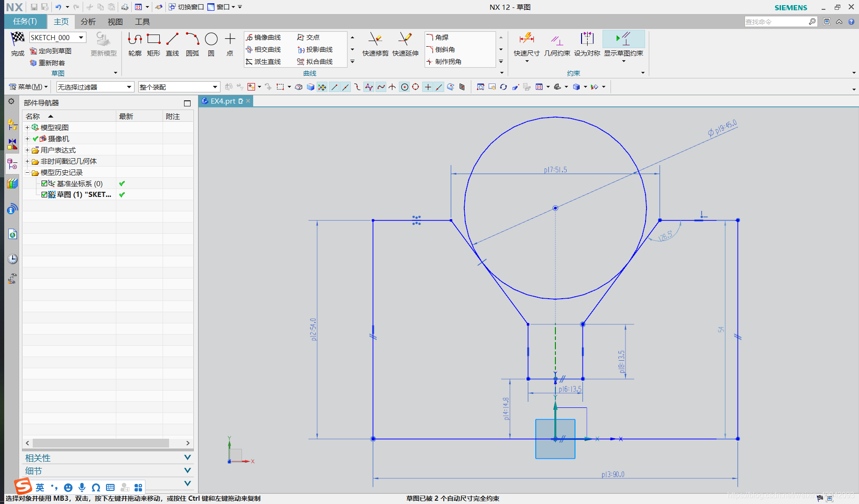Sort by the 名称 column header
This screenshot has height=504, width=859.
(69, 116)
